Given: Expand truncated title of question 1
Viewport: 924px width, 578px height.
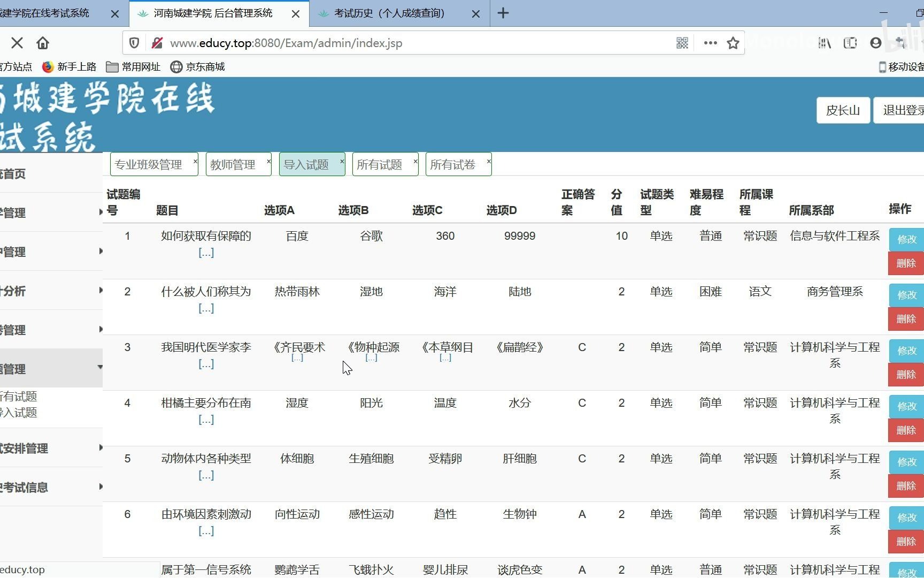Looking at the screenshot, I should [206, 253].
